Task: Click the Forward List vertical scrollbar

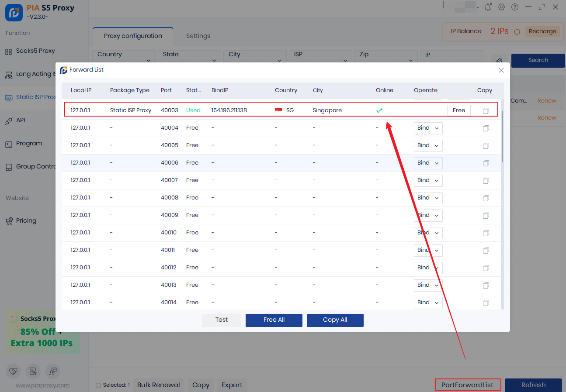Action: pos(502,136)
